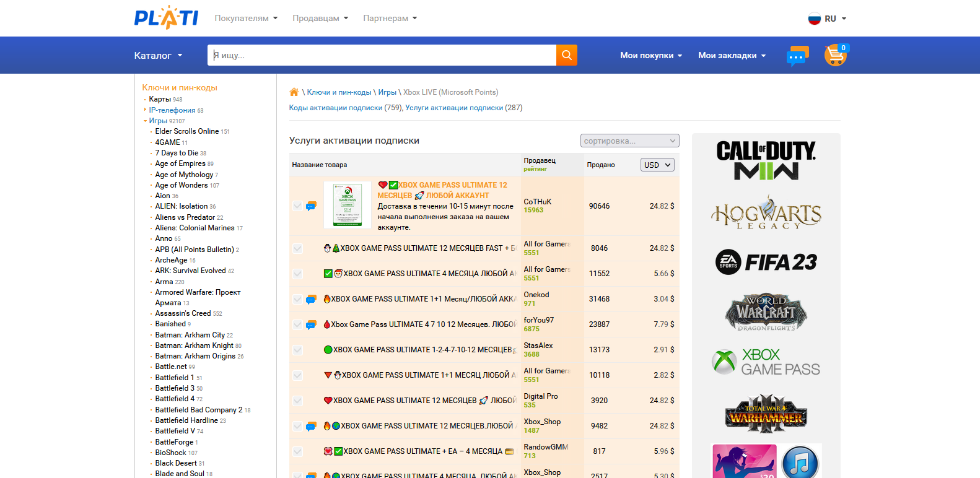
Task: Click the Plati logo
Action: coord(166,18)
